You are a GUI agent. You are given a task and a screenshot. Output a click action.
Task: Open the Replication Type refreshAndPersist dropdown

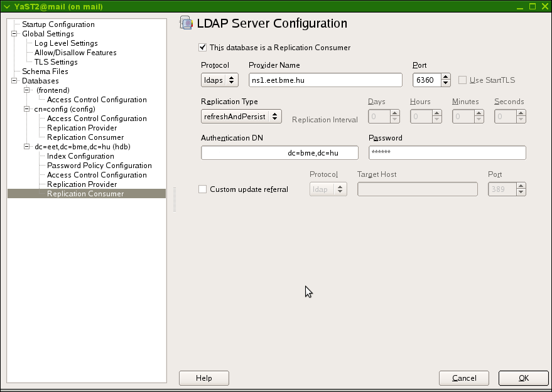[241, 117]
